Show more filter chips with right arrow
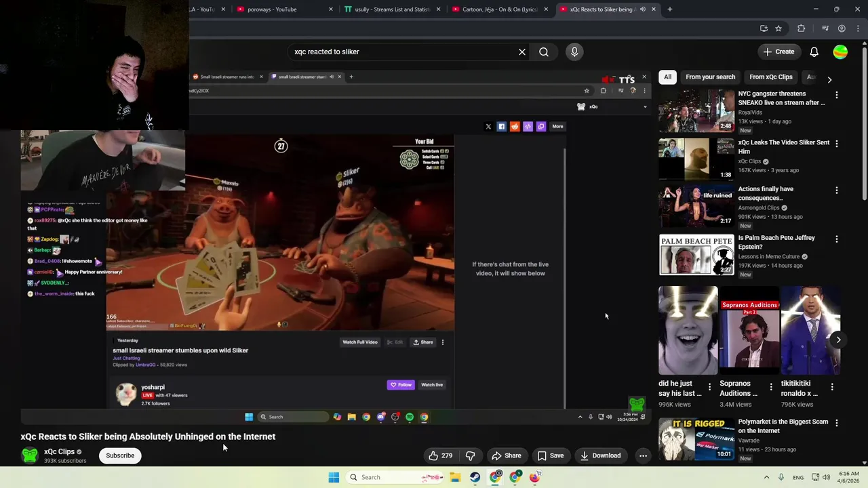This screenshot has height=488, width=868. tap(829, 79)
